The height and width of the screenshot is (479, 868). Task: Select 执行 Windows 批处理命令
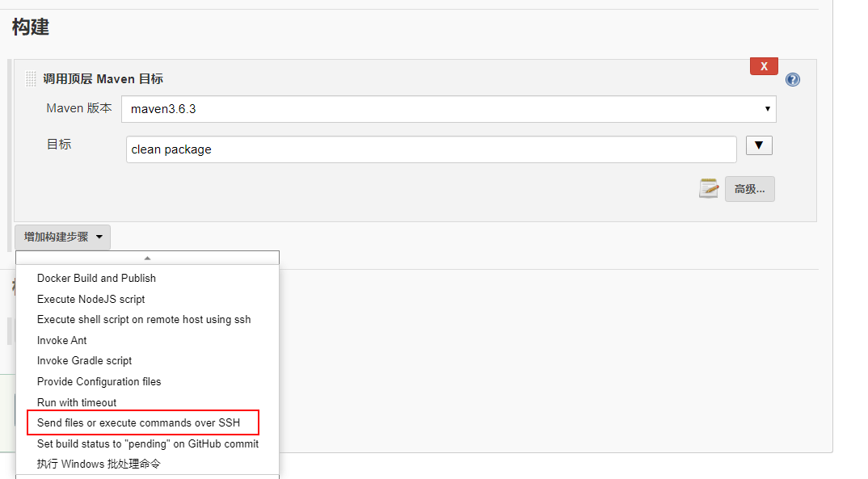pos(99,464)
